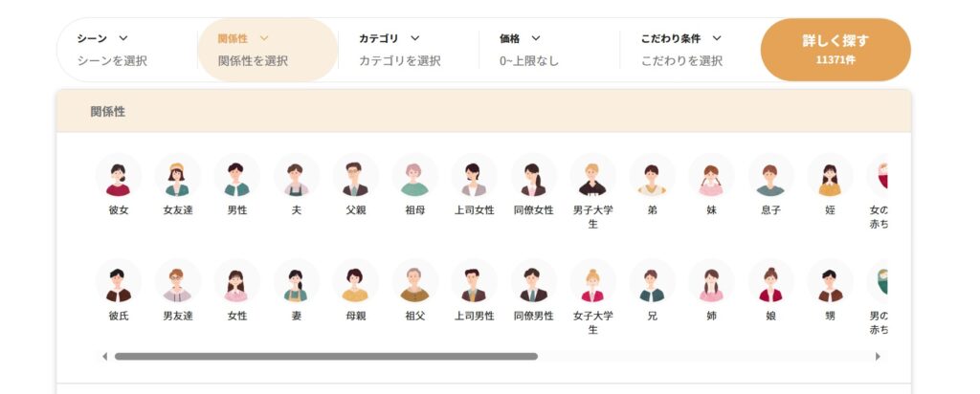Select the 男子大学生 avatar

pyautogui.click(x=592, y=176)
